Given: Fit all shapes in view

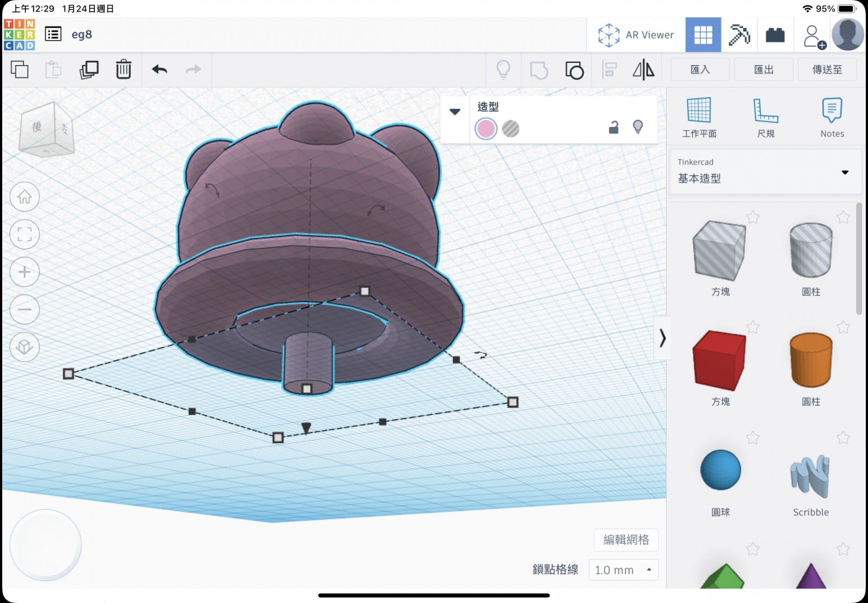Looking at the screenshot, I should pos(24,234).
